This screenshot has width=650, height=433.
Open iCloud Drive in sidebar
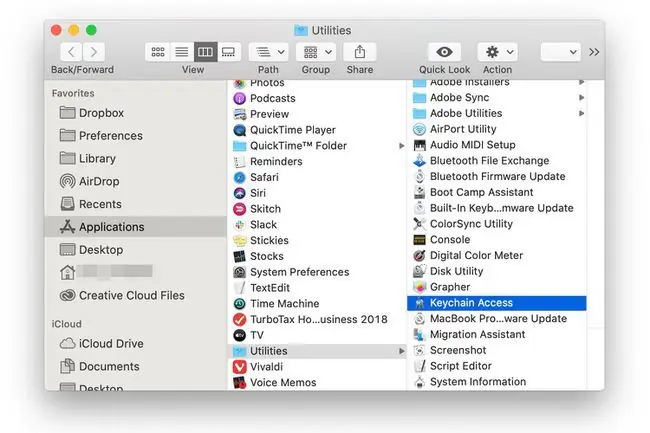(135, 343)
